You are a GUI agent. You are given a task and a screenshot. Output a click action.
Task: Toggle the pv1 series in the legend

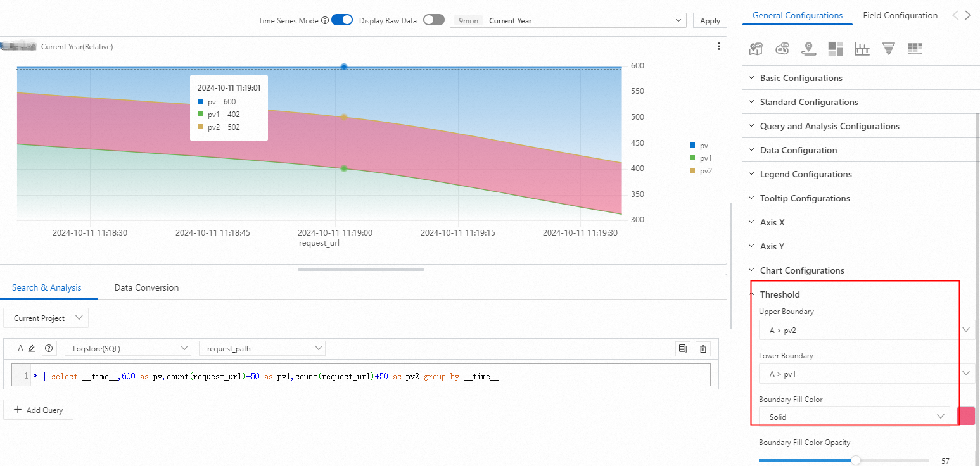coord(701,158)
